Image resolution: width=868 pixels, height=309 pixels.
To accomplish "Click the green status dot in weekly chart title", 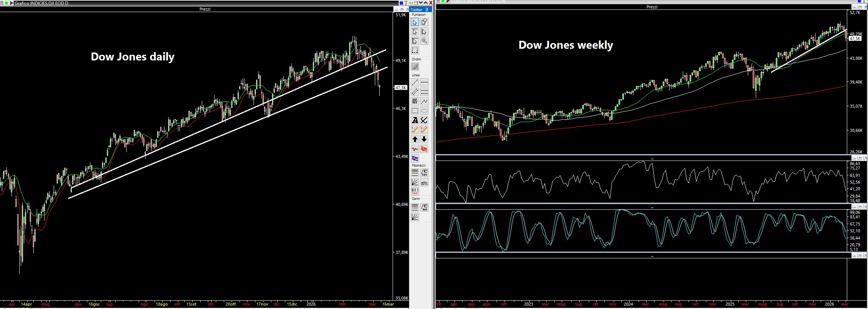I will click(443, 2).
